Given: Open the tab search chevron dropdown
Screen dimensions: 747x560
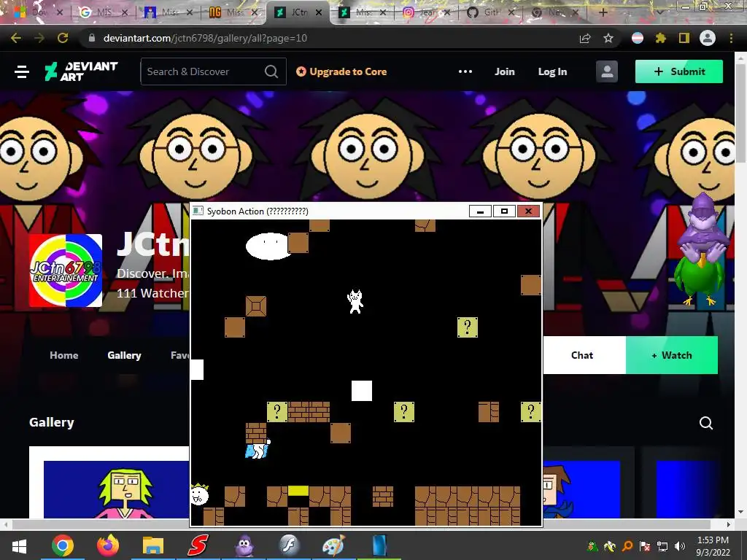Looking at the screenshot, I should 659,12.
